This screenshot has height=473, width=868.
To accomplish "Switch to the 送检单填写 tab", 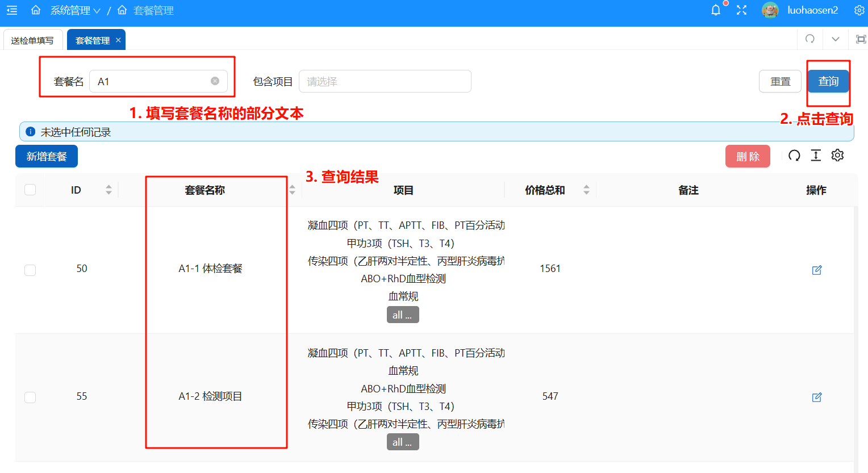I will pos(32,40).
